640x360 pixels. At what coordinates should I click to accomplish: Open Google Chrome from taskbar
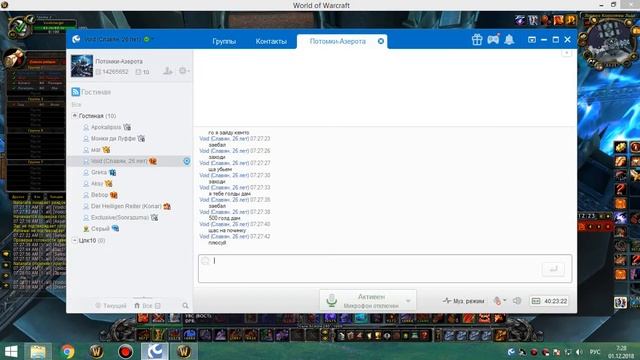click(x=68, y=351)
